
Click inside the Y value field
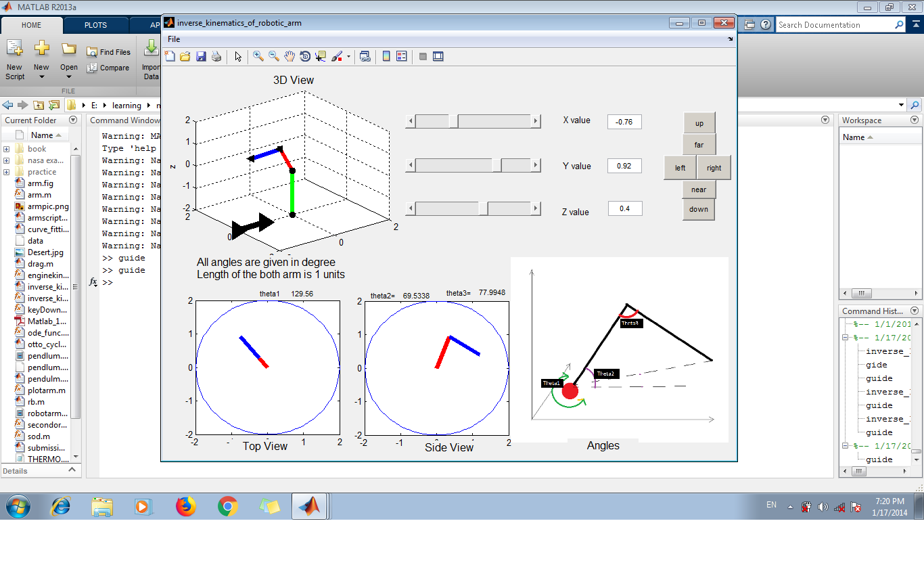[x=624, y=165]
